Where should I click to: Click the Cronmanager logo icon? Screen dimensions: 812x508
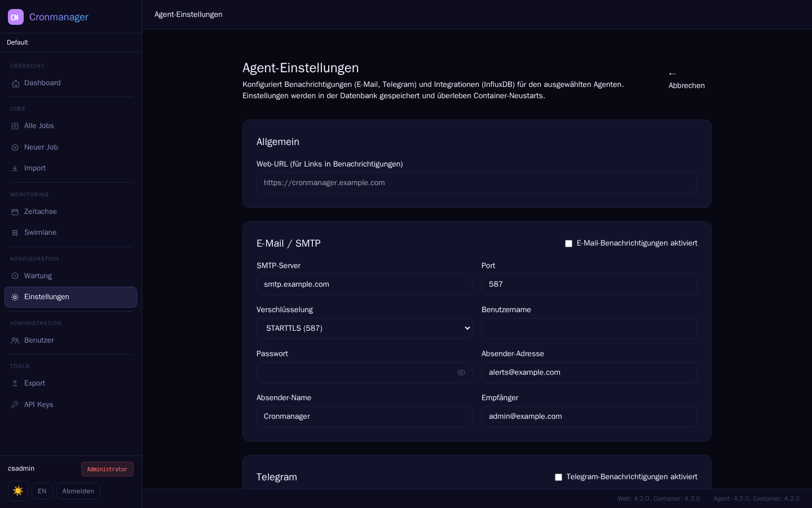pyautogui.click(x=16, y=17)
